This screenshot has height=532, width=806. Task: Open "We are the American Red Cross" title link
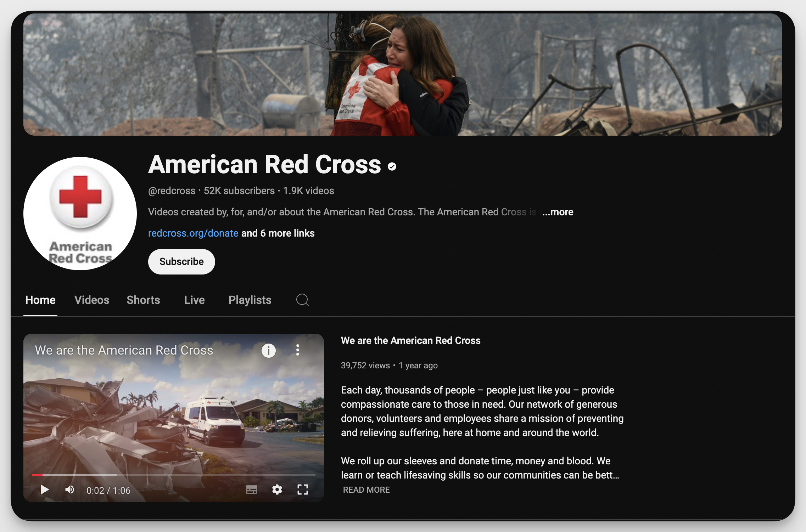411,340
